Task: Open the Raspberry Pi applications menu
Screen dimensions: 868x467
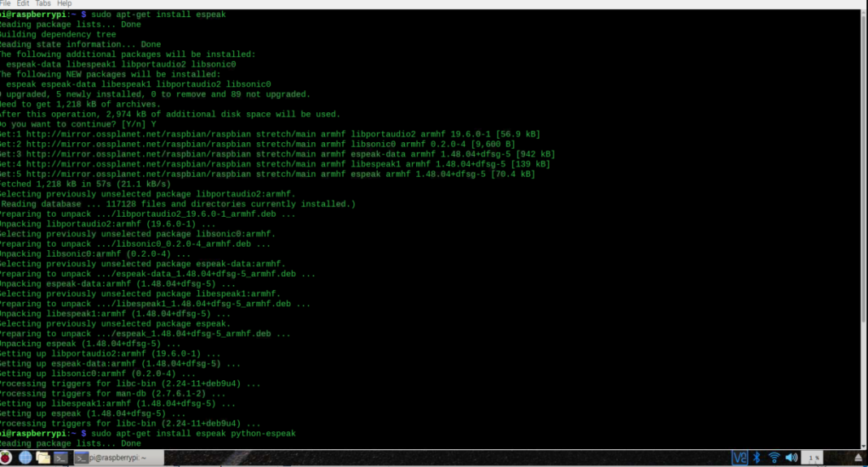Action: click(x=6, y=458)
